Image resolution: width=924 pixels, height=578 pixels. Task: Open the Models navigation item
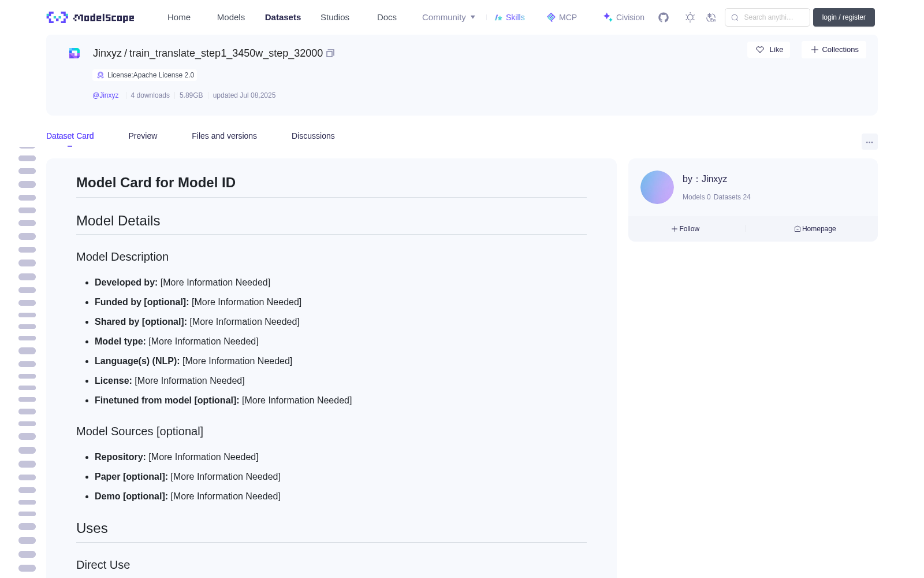(x=231, y=17)
